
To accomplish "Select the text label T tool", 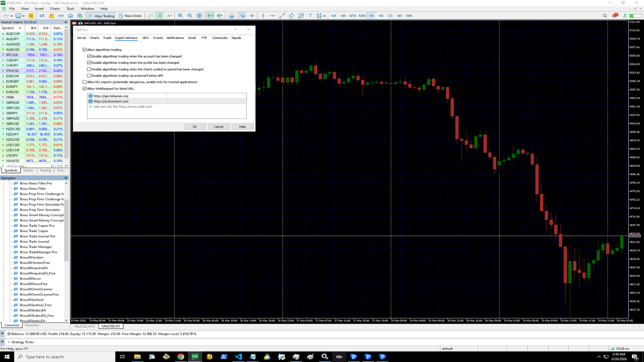I will pyautogui.click(x=310, y=16).
